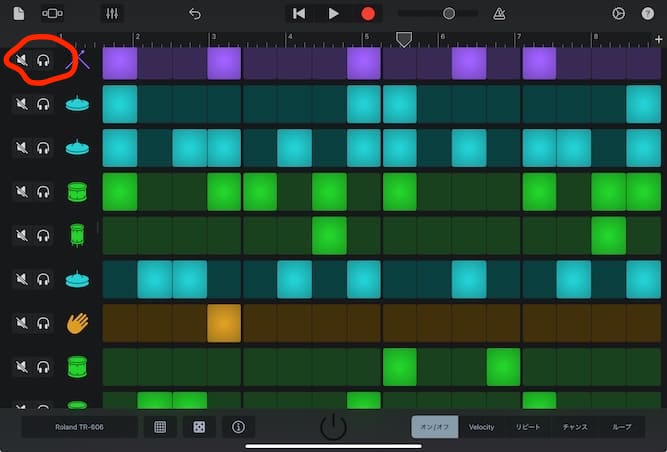Select the オン/オフ mode tab
This screenshot has height=452, width=667.
point(435,427)
